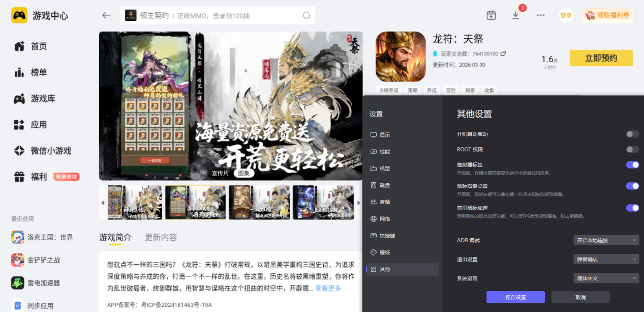
Task: Click the 冒险 tag
Action: 451,90
